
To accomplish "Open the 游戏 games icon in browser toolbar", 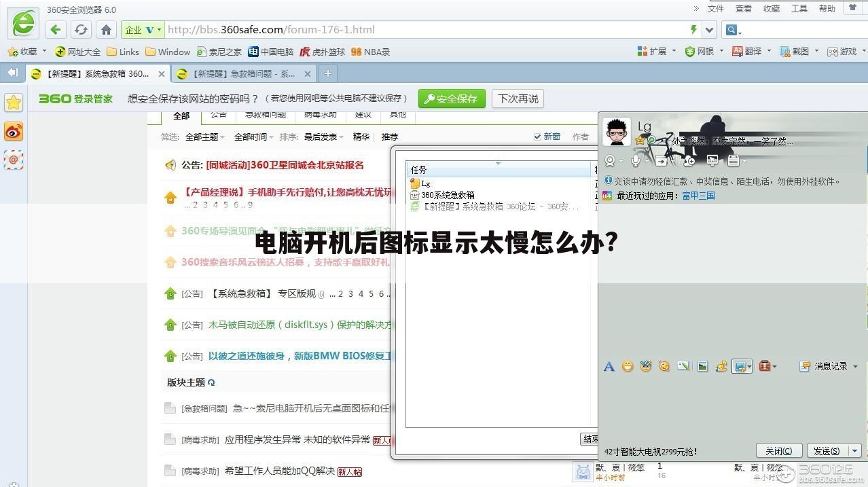I will tap(846, 52).
